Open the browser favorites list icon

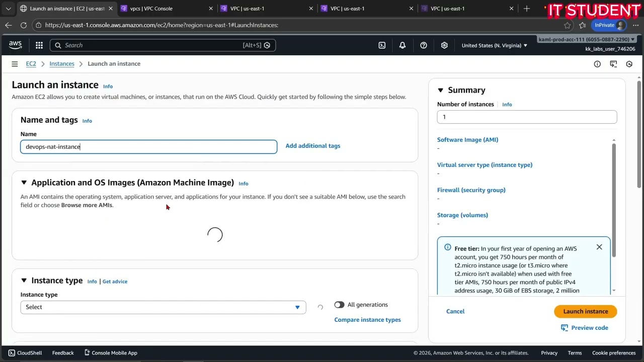click(x=583, y=25)
